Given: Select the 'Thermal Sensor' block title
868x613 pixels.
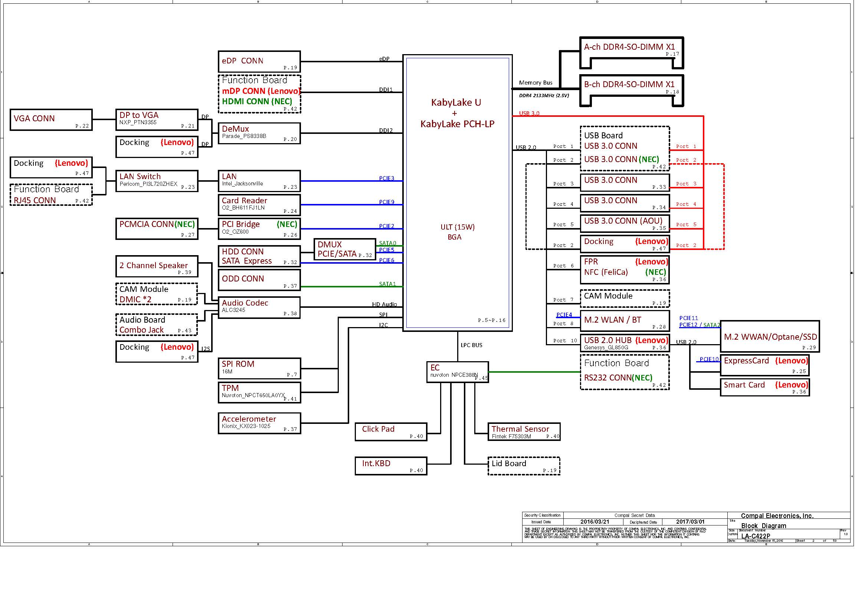Looking at the screenshot, I should 520,429.
